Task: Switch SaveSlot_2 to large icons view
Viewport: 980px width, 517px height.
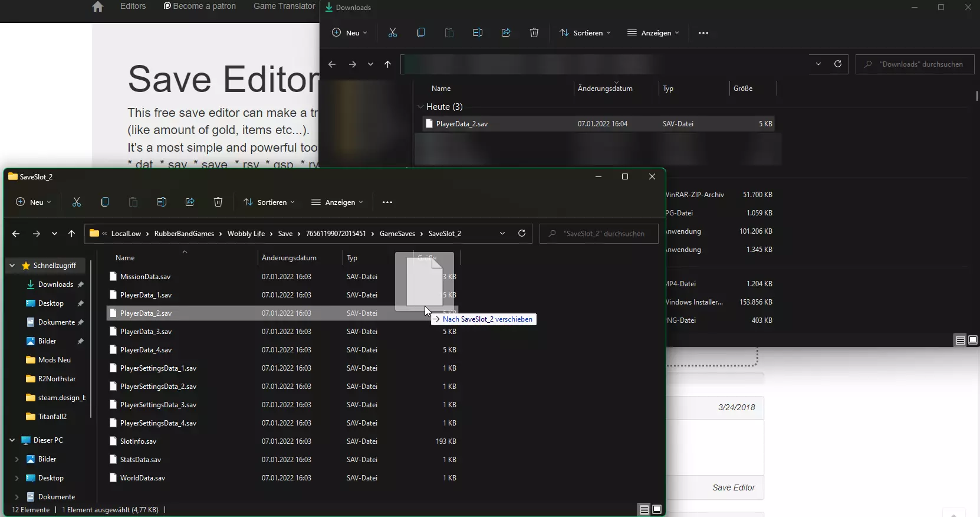Action: pos(657,509)
